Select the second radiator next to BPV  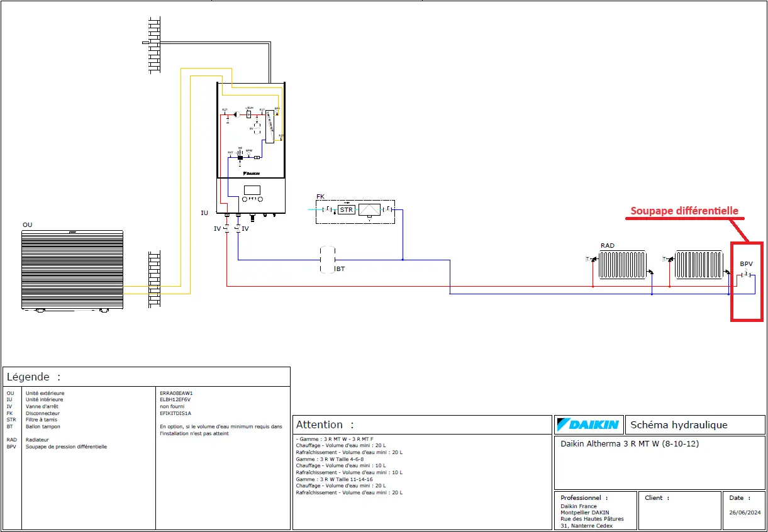[x=698, y=265]
